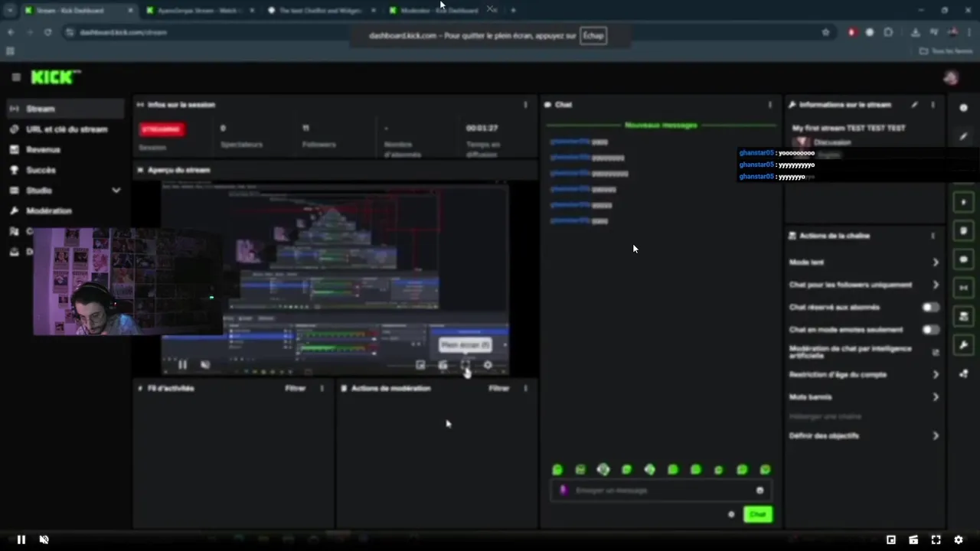This screenshot has width=980, height=551.
Task: Click the pencil icon in right rail
Action: [963, 136]
